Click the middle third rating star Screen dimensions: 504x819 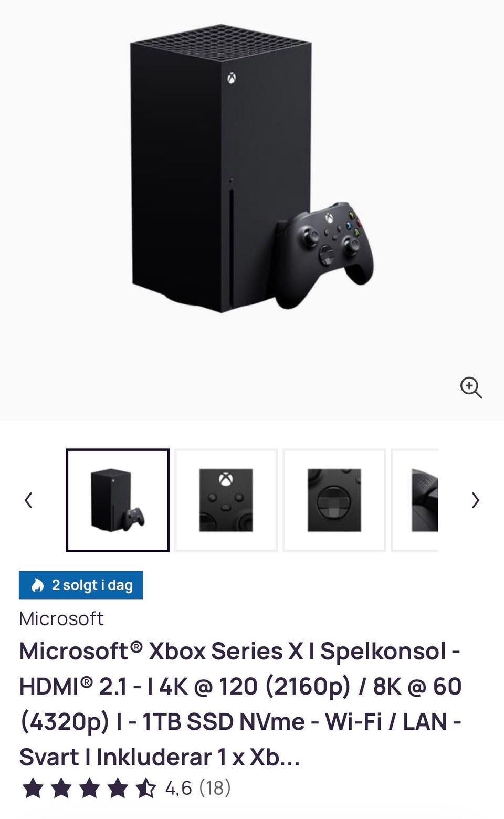[x=90, y=788]
